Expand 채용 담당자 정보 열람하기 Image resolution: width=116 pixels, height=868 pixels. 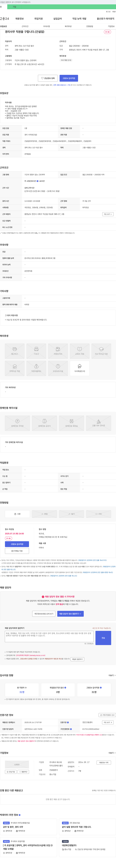[x=70, y=614]
